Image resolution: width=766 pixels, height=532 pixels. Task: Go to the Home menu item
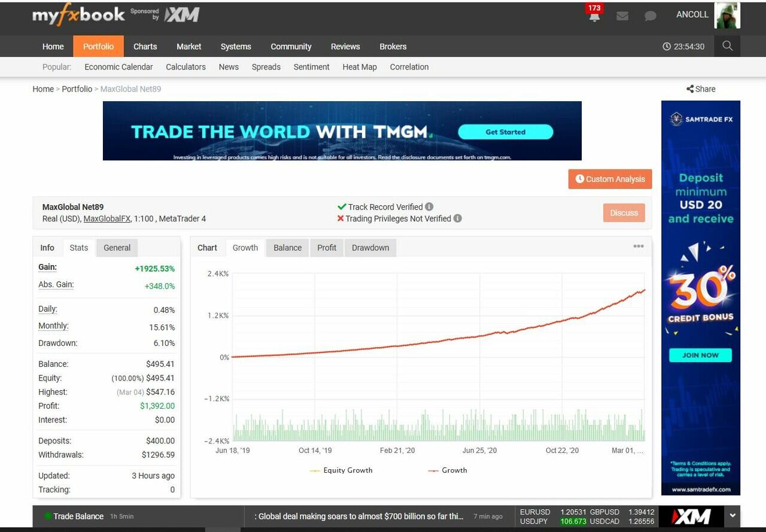pyautogui.click(x=53, y=47)
